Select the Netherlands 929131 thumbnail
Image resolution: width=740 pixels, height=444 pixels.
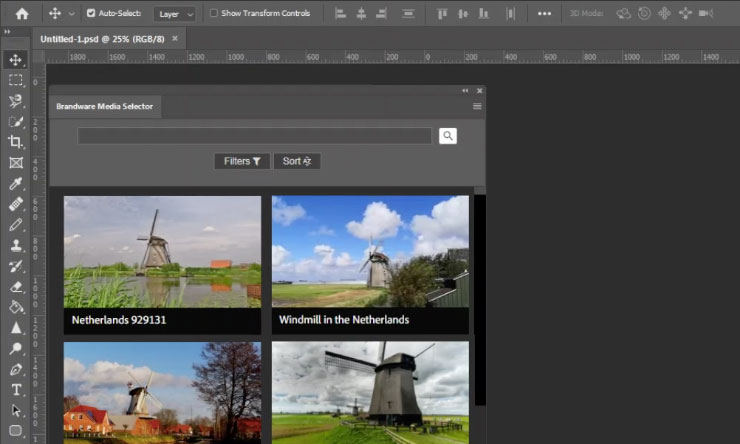pyautogui.click(x=162, y=252)
